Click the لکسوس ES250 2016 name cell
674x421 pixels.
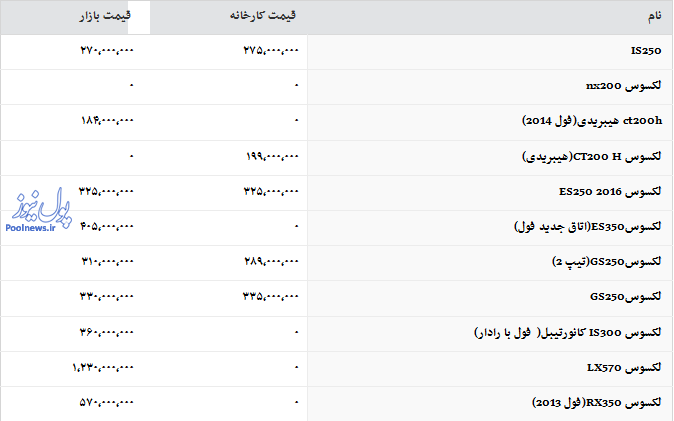pos(612,192)
